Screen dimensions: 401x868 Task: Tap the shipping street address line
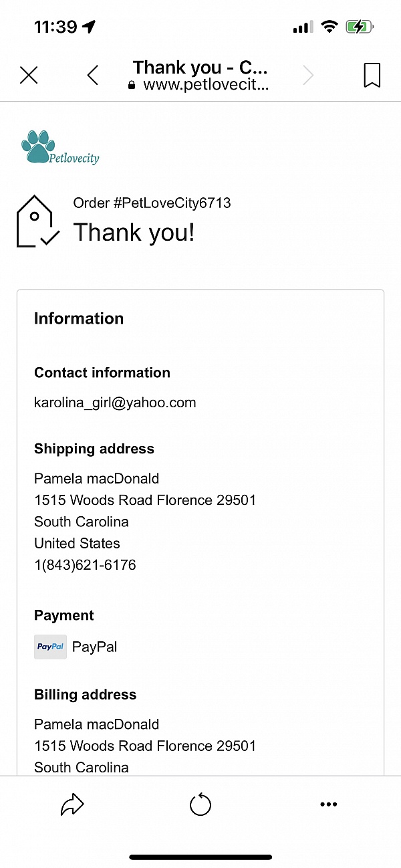pos(145,500)
